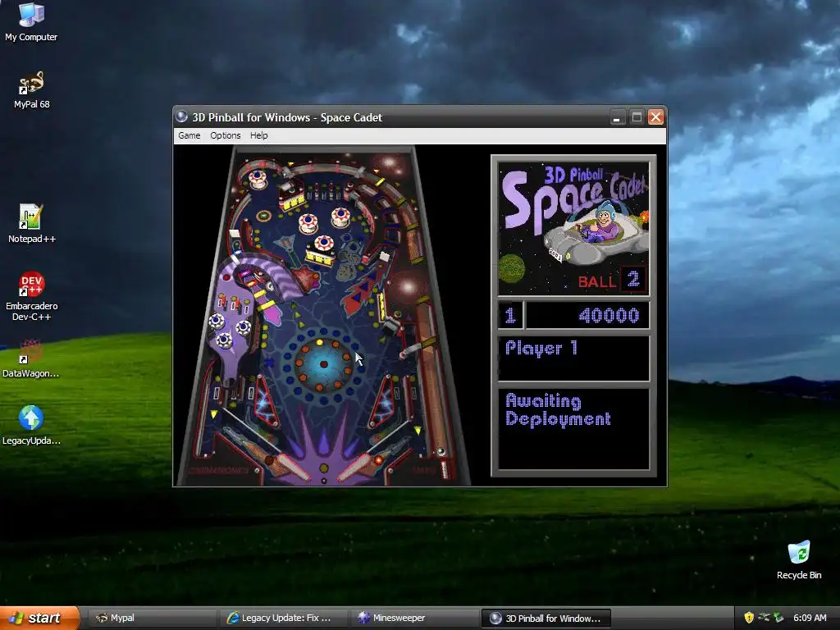Open the Help menu in Pinball

258,135
